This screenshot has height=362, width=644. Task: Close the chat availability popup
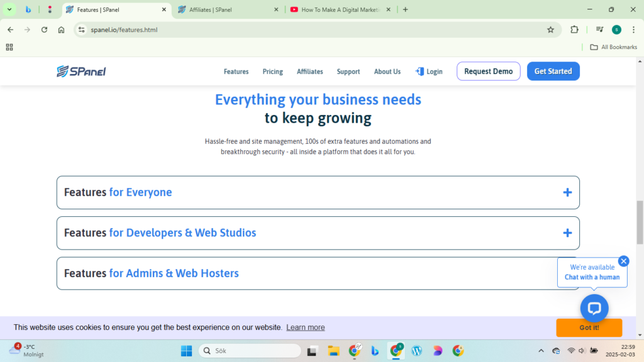pos(623,261)
